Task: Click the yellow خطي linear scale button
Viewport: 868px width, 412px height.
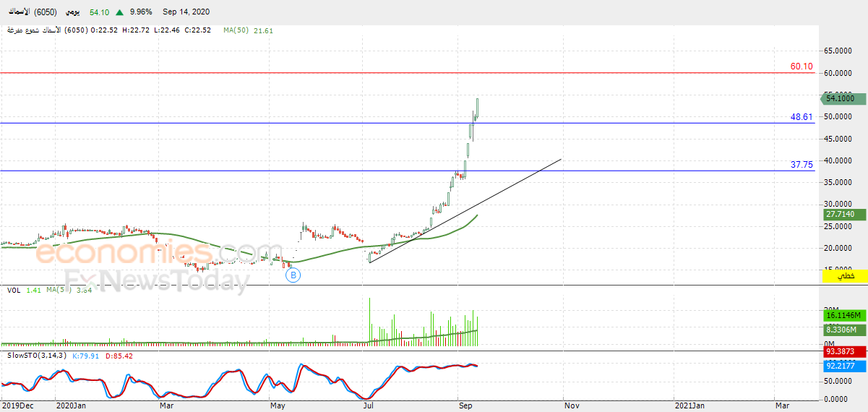Action: [x=843, y=276]
